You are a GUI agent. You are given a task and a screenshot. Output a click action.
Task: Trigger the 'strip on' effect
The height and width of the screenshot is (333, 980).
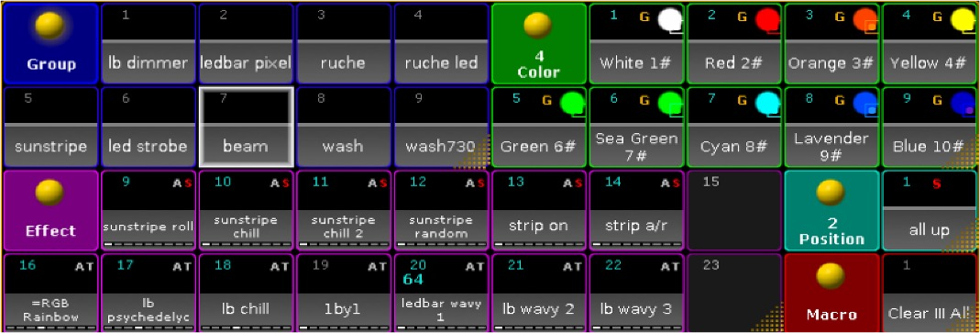(539, 210)
